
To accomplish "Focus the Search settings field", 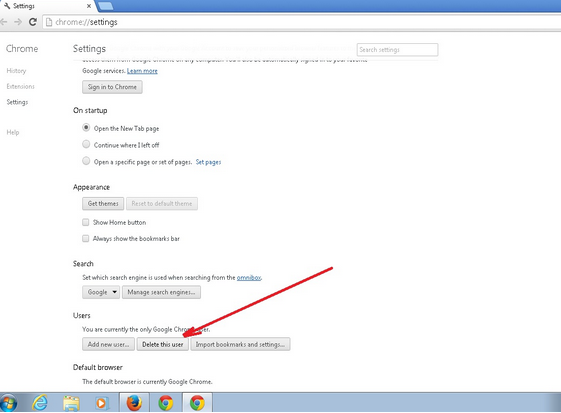I will [397, 50].
